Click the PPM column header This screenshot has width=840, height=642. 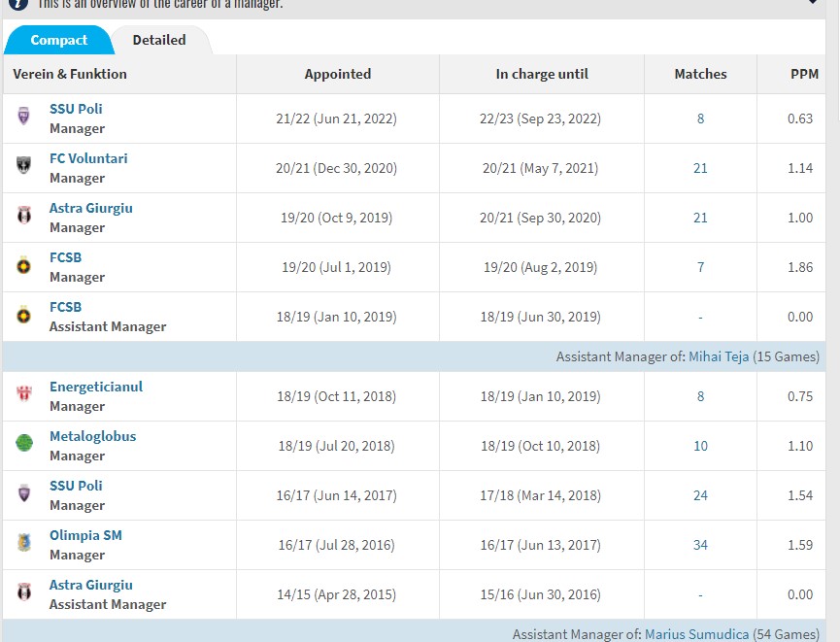(x=804, y=74)
